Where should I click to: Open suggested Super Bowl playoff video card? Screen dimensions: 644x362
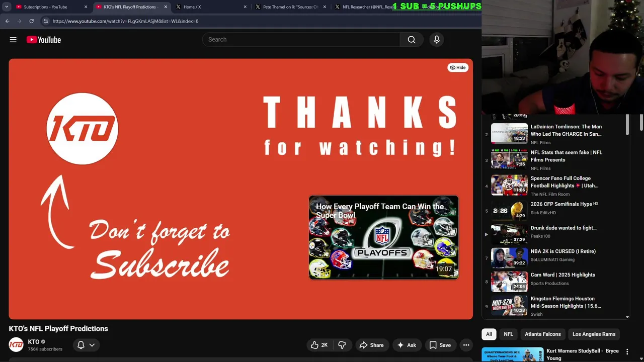point(383,237)
